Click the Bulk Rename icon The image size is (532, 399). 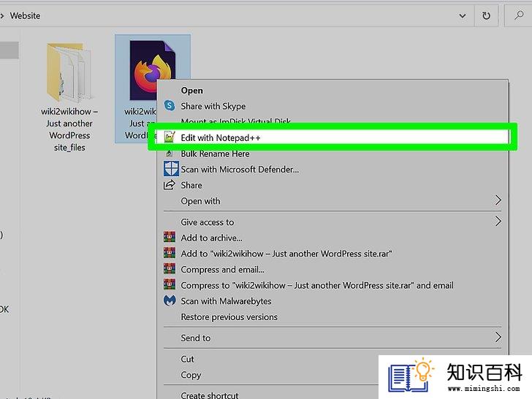(169, 153)
